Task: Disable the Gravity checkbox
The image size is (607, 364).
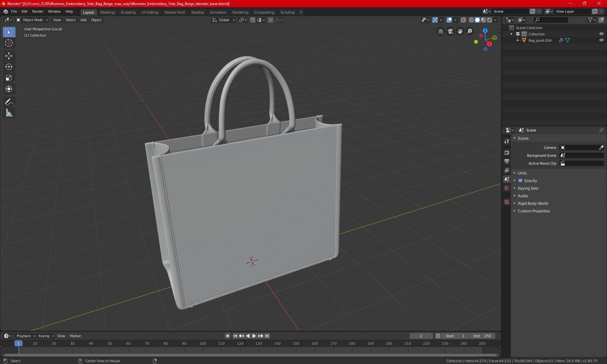Action: coord(520,180)
